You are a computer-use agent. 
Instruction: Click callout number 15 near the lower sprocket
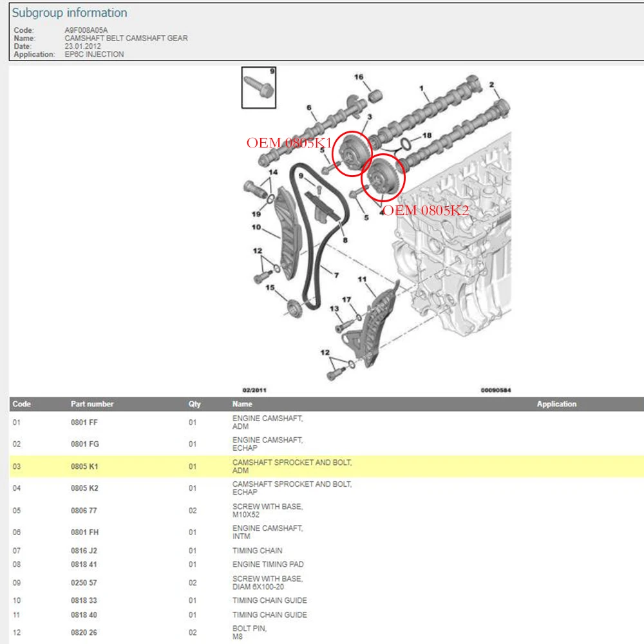point(270,288)
